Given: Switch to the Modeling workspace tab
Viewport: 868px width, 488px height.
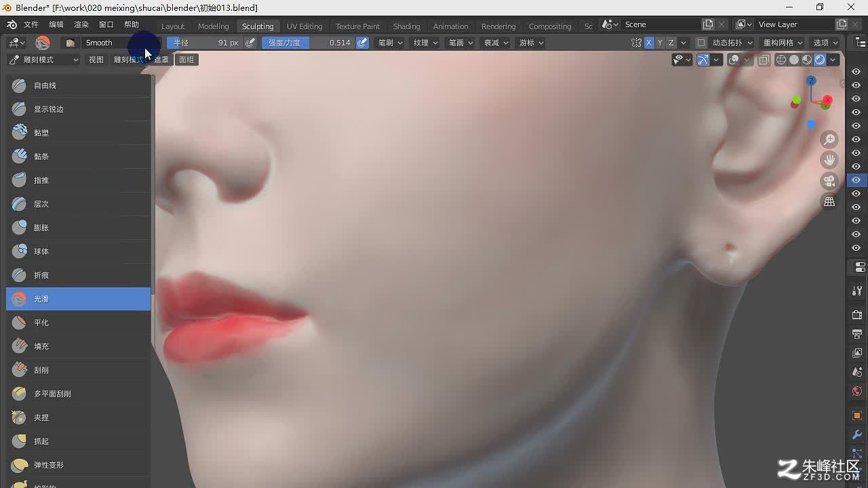Looking at the screenshot, I should [x=214, y=26].
